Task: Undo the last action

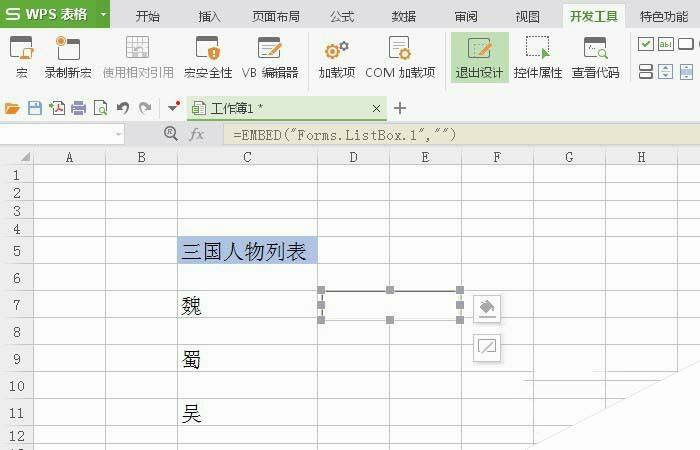Action: (123, 108)
